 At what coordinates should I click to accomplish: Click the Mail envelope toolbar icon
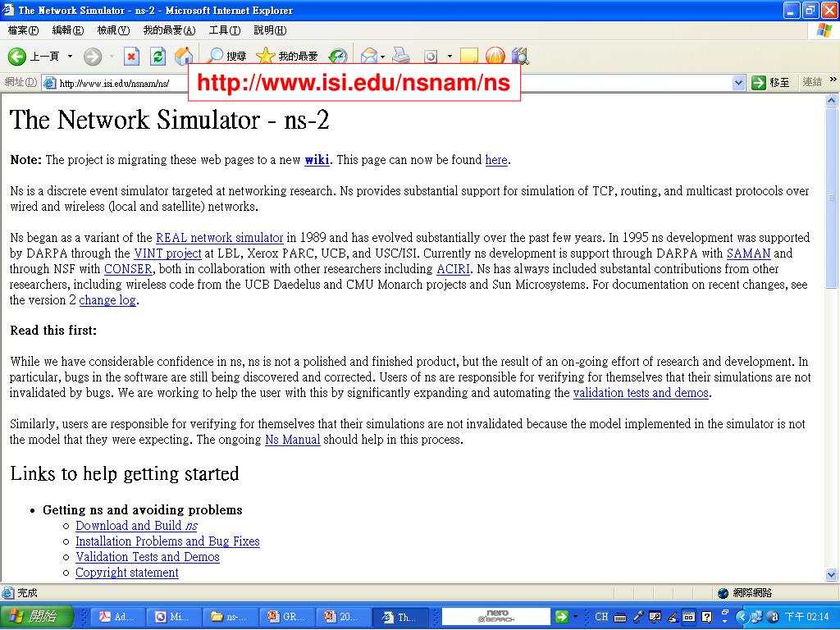tap(368, 57)
